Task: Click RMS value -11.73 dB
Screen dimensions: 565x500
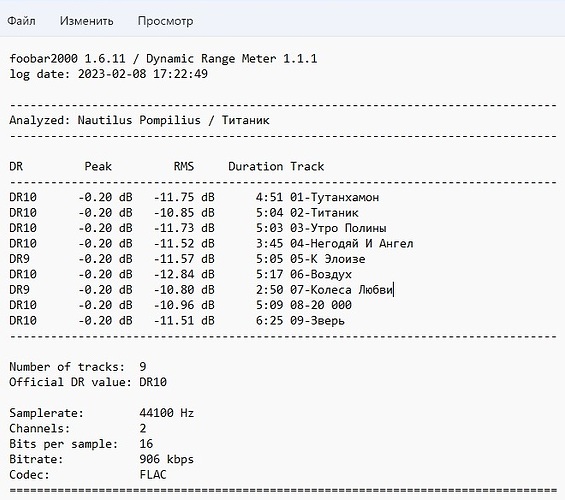Action: pyautogui.click(x=184, y=228)
